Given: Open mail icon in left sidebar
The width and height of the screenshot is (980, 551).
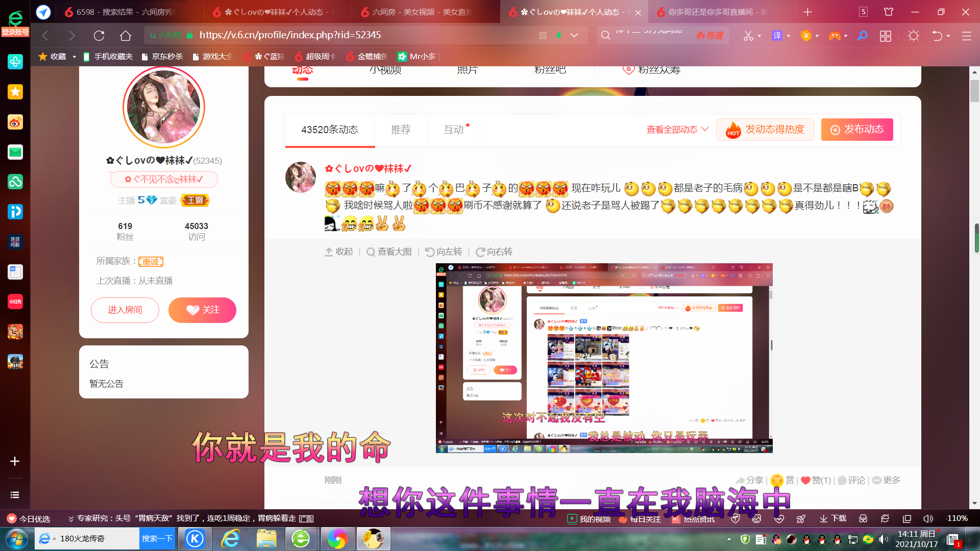Looking at the screenshot, I should click(15, 152).
